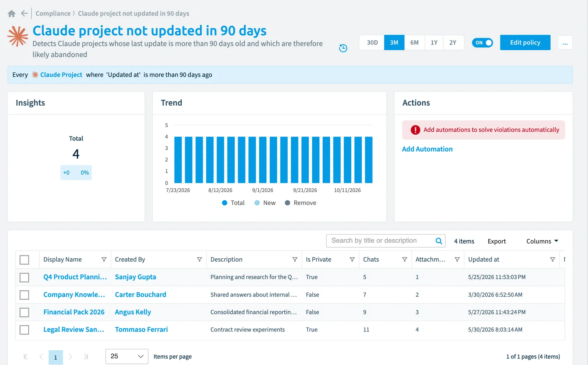Toggle the Total legend swatch
Screen dimensions: 588x365
(x=225, y=203)
